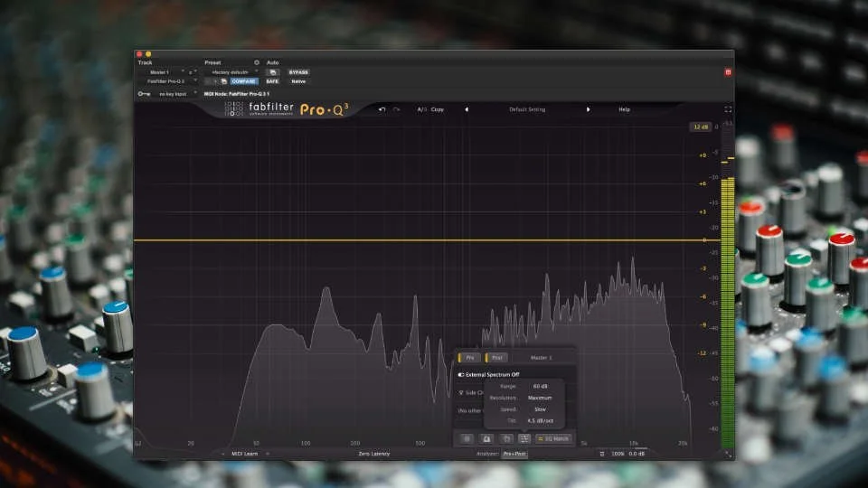
Task: Change the analyzer Speed Slow value
Action: pos(540,409)
